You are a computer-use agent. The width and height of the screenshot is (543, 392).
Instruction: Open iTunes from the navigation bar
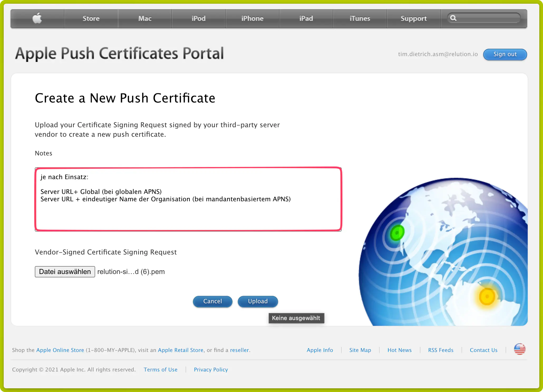point(360,18)
